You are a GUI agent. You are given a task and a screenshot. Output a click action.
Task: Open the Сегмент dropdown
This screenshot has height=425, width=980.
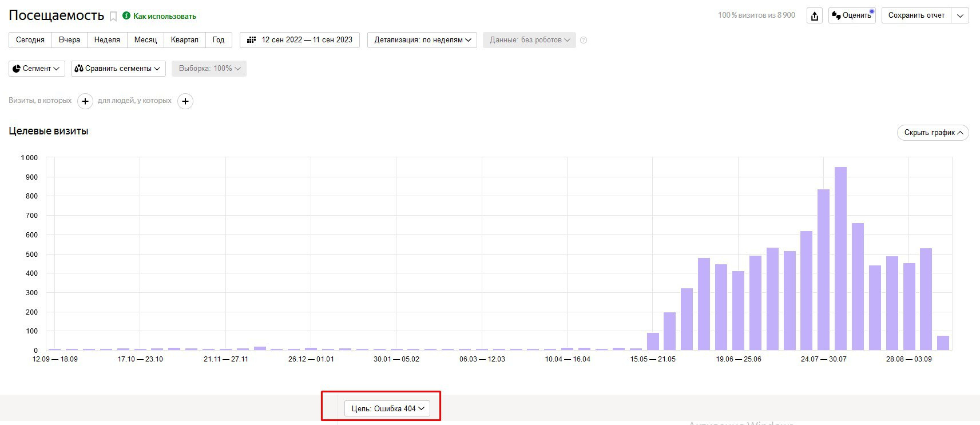(37, 69)
